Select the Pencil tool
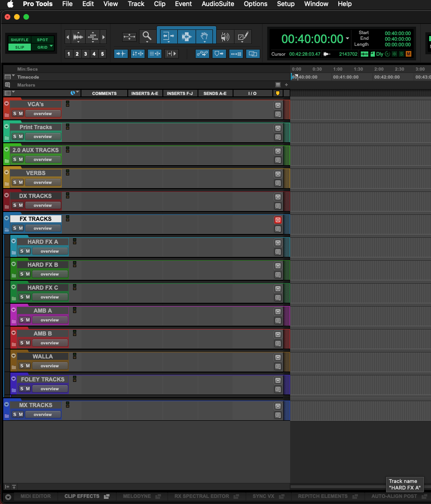Viewport: 431px width, 504px height. pyautogui.click(x=243, y=37)
